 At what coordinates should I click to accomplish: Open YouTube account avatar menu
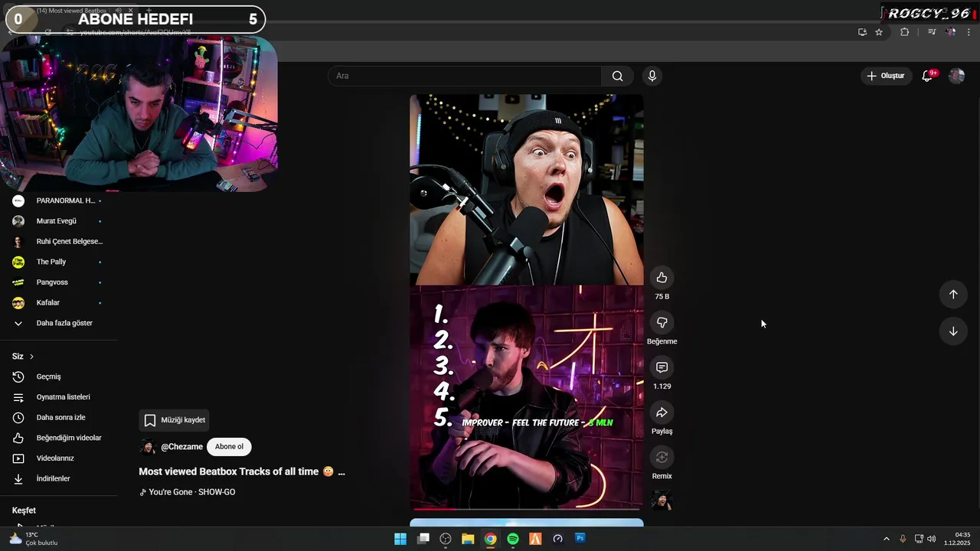click(956, 76)
